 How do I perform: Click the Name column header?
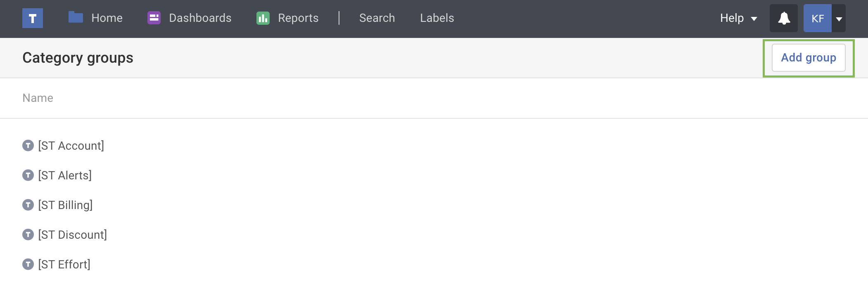tap(38, 98)
